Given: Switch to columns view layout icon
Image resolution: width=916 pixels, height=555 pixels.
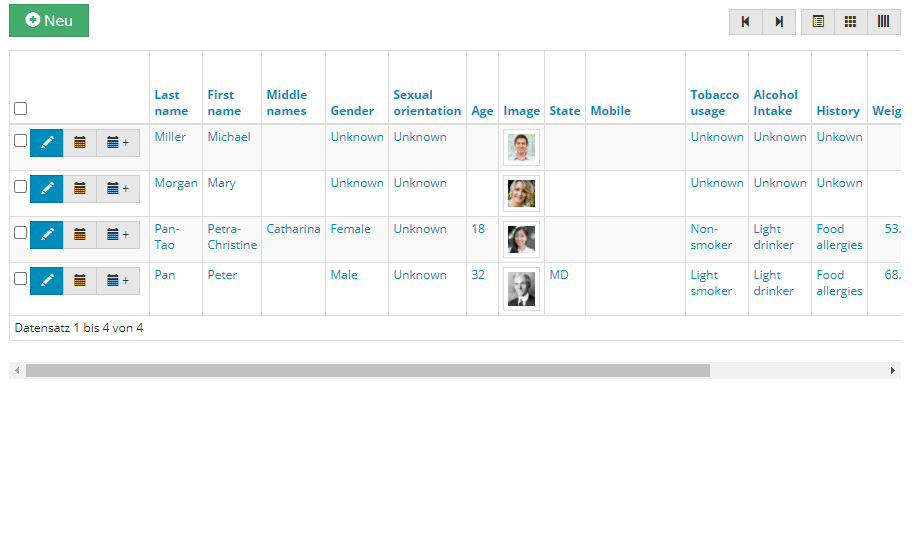Looking at the screenshot, I should pyautogui.click(x=883, y=22).
